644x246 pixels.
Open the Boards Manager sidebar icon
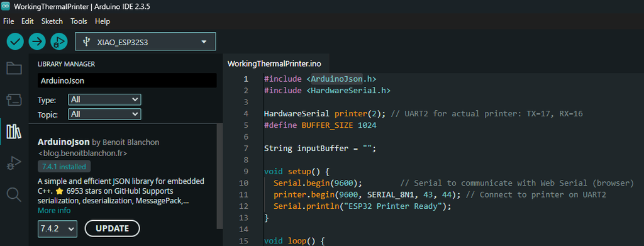14,99
